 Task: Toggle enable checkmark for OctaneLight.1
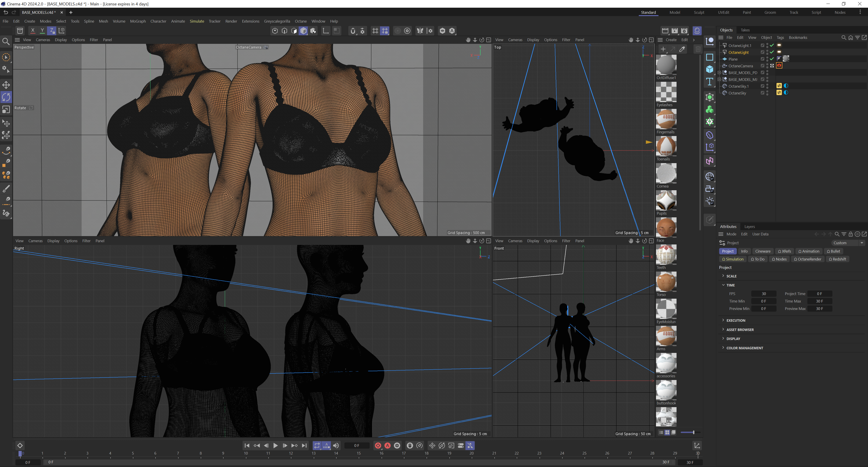tap(772, 45)
